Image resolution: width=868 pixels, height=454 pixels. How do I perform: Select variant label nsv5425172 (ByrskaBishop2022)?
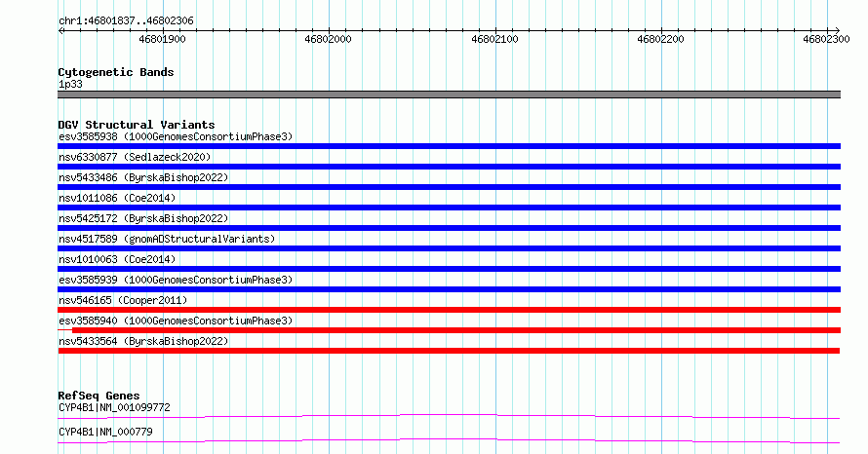pos(143,218)
